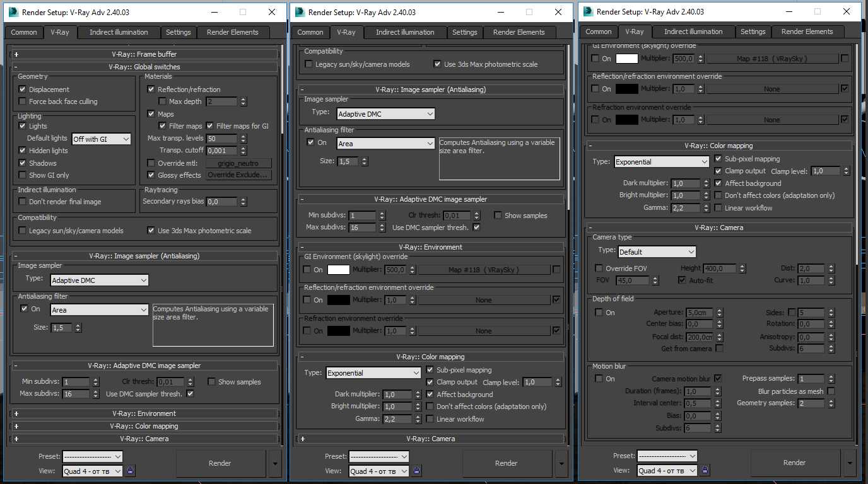The width and height of the screenshot is (868, 484).
Task: Click grigio_neutro material button in left window
Action: [240, 163]
